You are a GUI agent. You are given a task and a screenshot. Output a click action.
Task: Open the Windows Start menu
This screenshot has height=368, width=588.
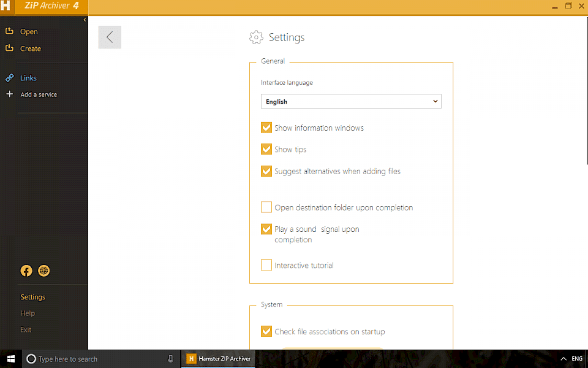click(11, 359)
